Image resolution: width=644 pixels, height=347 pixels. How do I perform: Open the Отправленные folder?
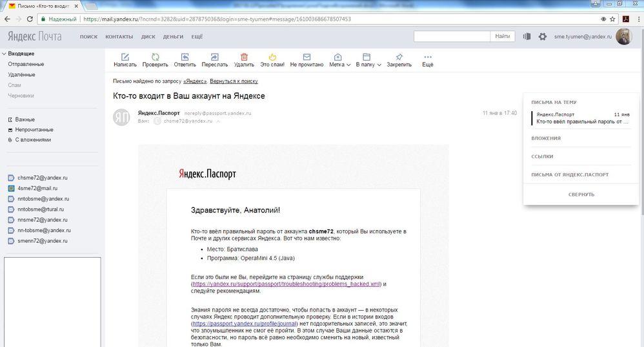26,64
